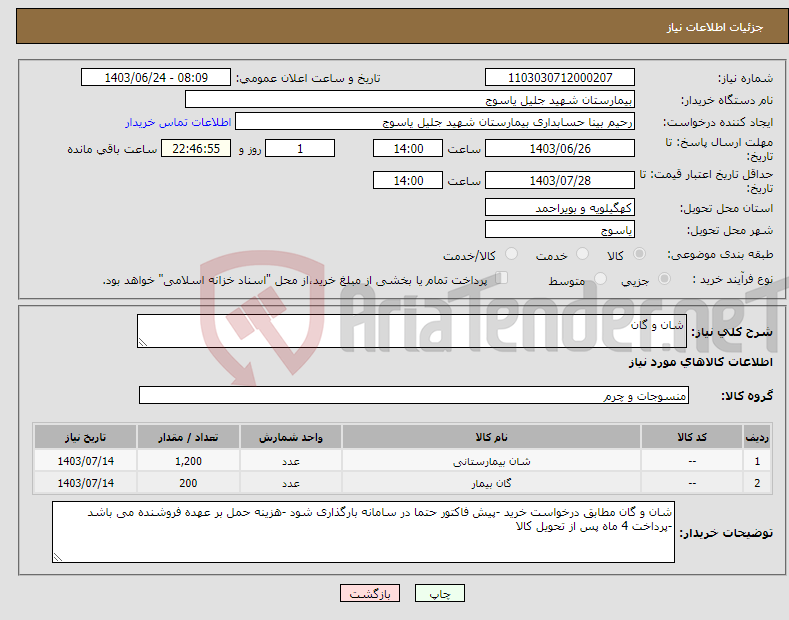Screen dimensions: 789x620
Task: Click the شماره نیاز label
Action: pos(745,78)
